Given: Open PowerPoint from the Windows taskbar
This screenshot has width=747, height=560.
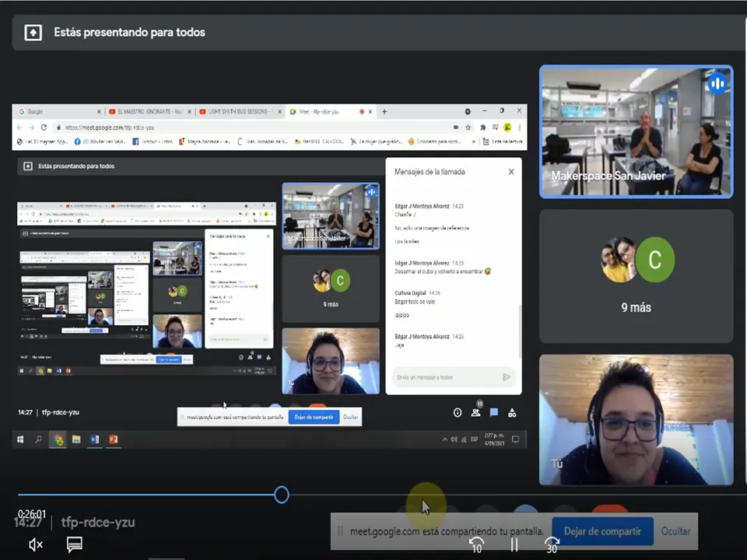Looking at the screenshot, I should (113, 439).
